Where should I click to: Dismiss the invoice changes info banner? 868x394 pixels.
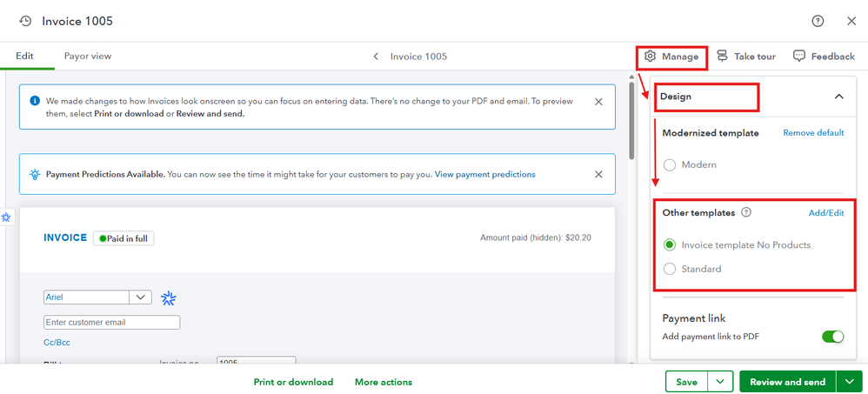point(598,102)
